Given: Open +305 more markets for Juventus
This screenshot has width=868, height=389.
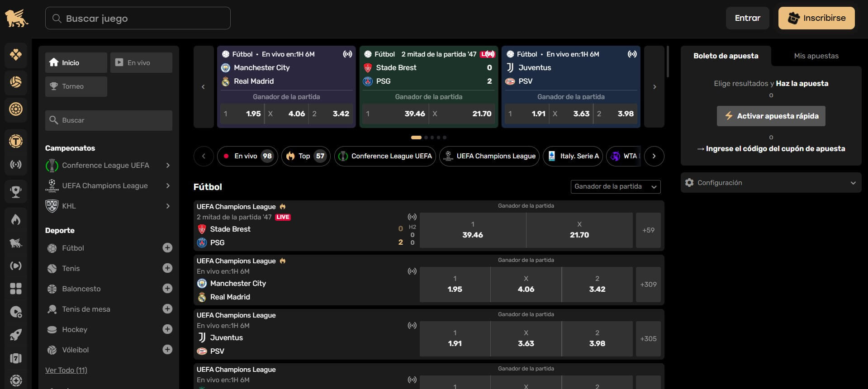Looking at the screenshot, I should (x=648, y=339).
